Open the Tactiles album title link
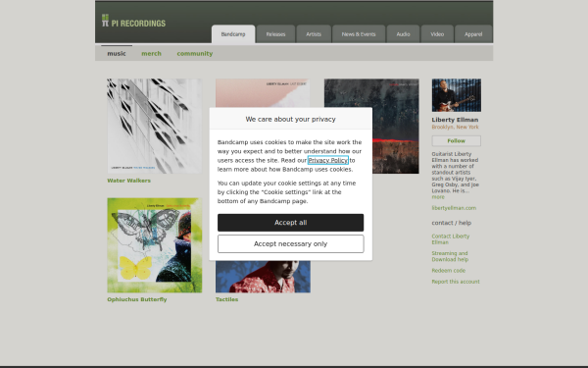Viewport: 588px width, 368px height. pyautogui.click(x=227, y=299)
